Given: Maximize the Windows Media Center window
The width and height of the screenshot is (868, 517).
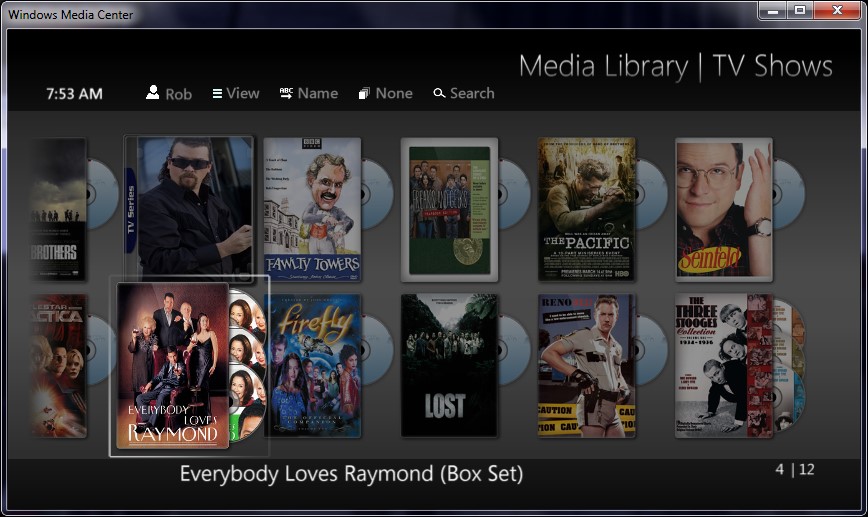Looking at the screenshot, I should [800, 11].
